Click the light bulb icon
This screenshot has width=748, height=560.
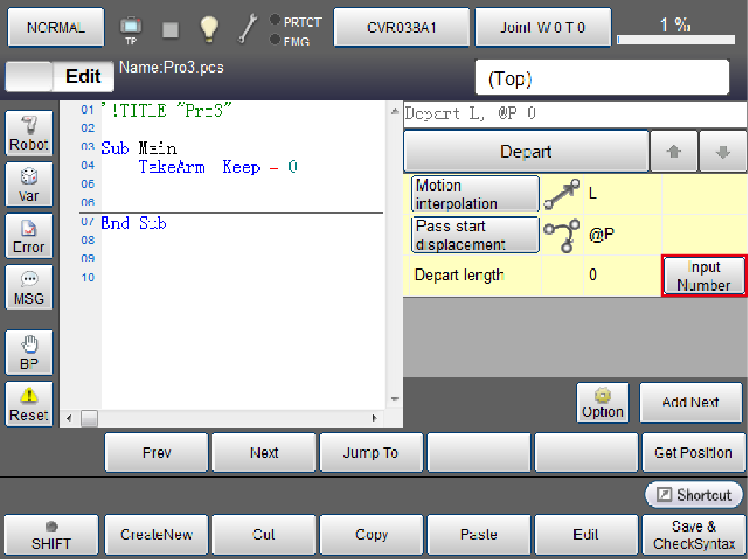(208, 28)
